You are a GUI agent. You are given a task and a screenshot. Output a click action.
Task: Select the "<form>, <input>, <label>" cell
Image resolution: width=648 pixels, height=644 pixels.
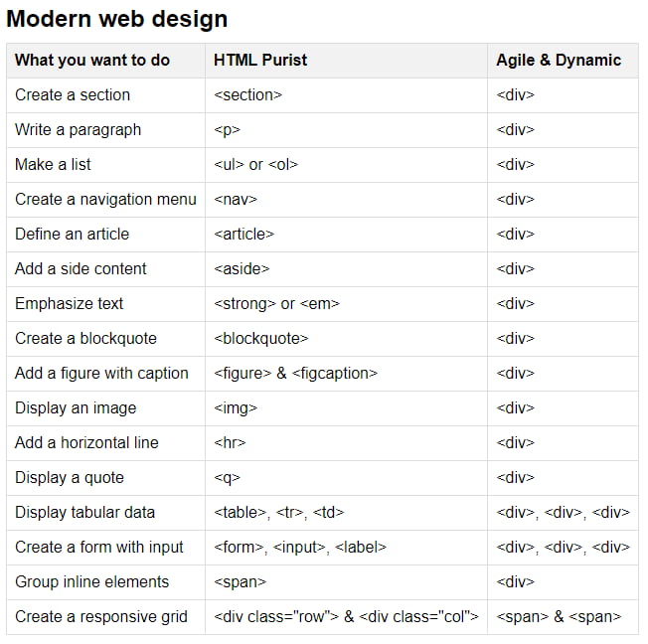pos(300,547)
